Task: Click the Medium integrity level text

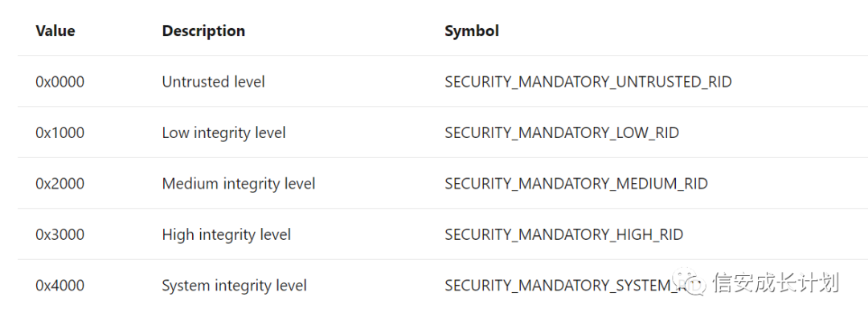Action: (239, 184)
